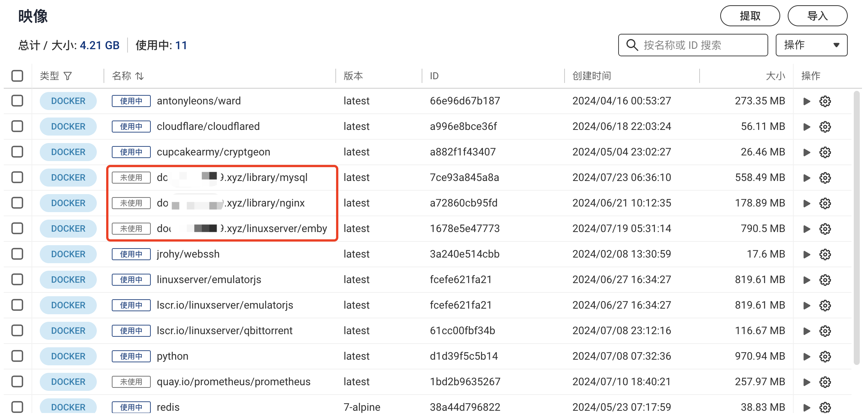The width and height of the screenshot is (868, 419).
Task: Click the 提取 button
Action: [x=750, y=16]
